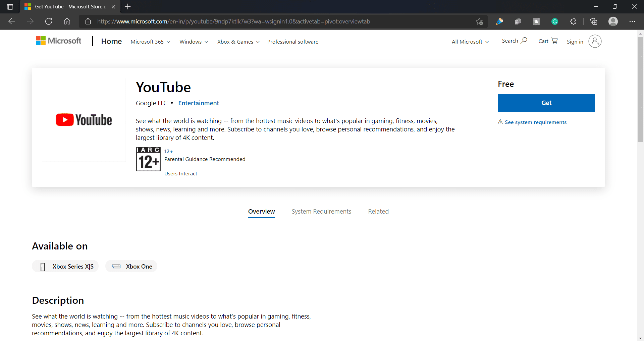Click the browser back arrow

click(x=12, y=21)
